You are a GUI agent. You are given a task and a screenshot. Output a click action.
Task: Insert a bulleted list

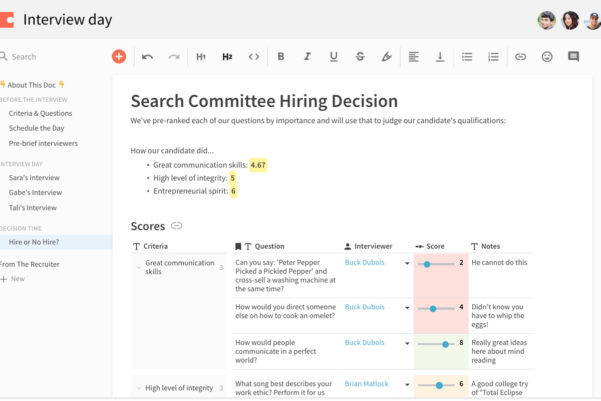[x=467, y=57]
